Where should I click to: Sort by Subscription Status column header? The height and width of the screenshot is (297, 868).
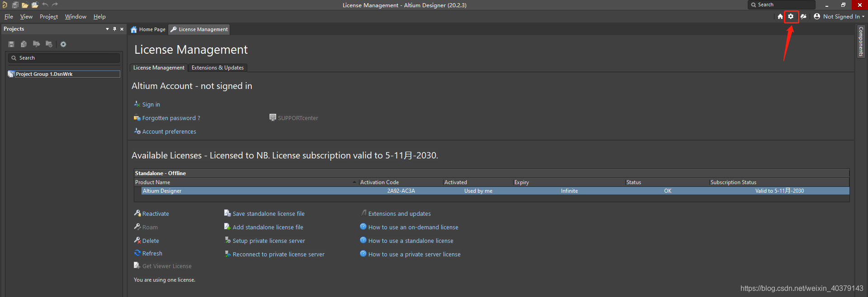pyautogui.click(x=779, y=182)
